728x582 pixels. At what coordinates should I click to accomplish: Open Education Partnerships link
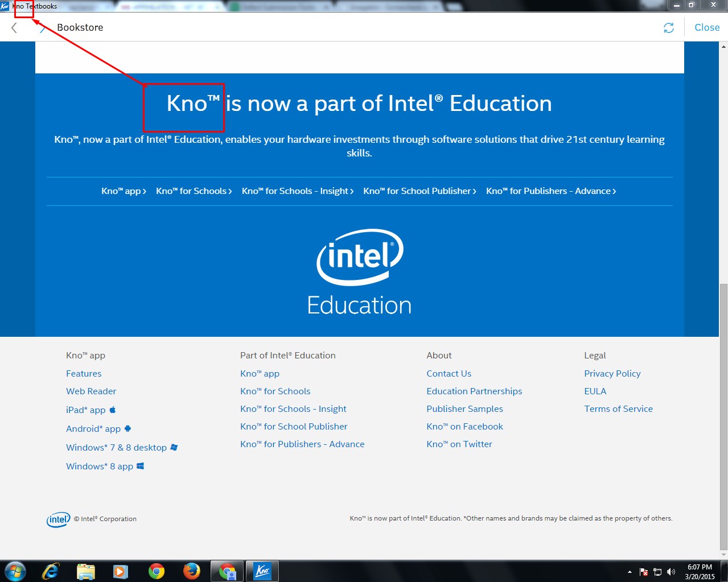(474, 391)
